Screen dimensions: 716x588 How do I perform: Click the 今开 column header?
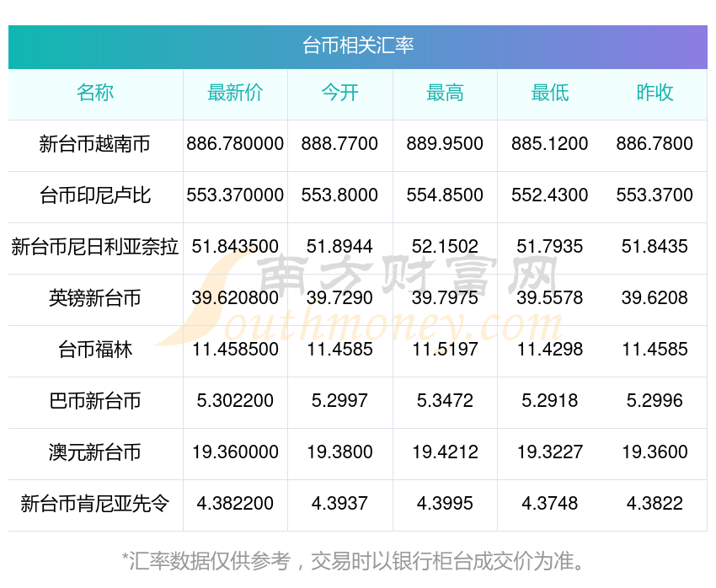pos(339,93)
